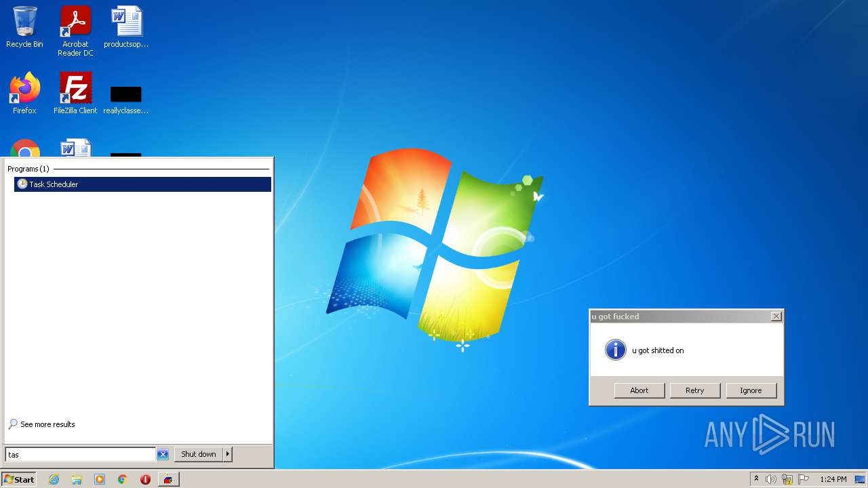Switch to the running app taskbar button
The image size is (868, 488).
(169, 479)
